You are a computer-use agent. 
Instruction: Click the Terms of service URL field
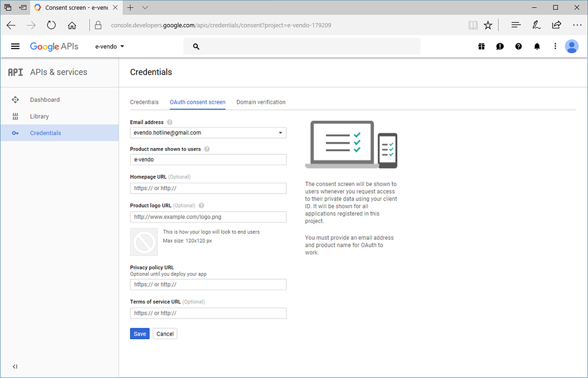coord(208,313)
